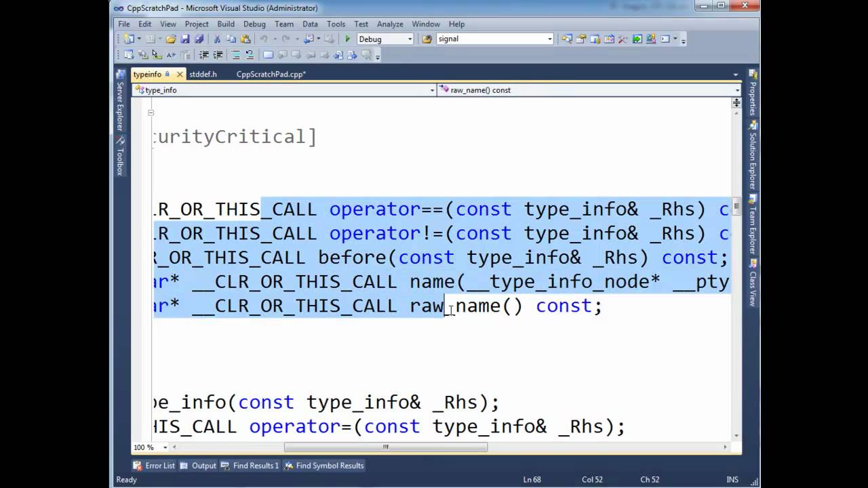The width and height of the screenshot is (868, 488).
Task: Click the Cut scissors icon
Action: click(x=217, y=39)
